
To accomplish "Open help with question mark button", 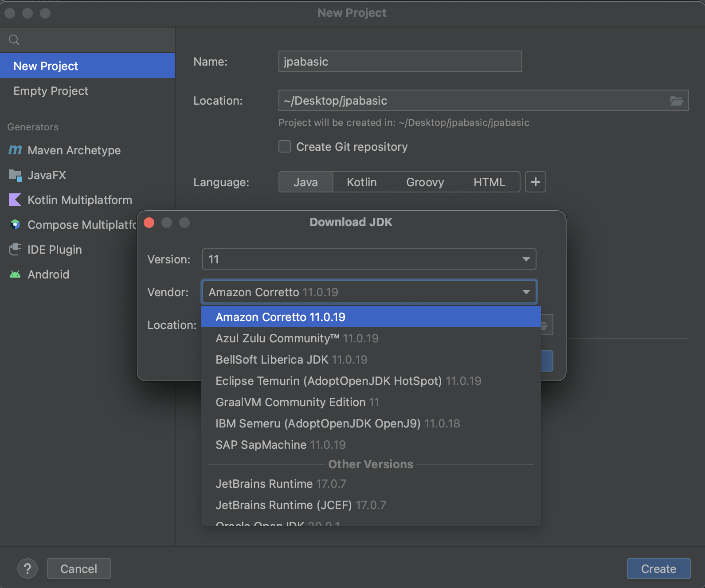I will tap(27, 568).
